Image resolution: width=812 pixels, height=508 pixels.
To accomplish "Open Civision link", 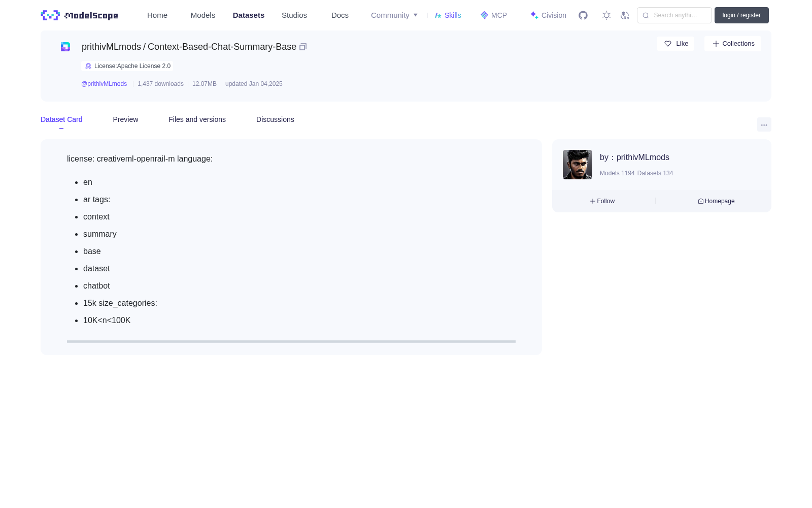I will [548, 15].
